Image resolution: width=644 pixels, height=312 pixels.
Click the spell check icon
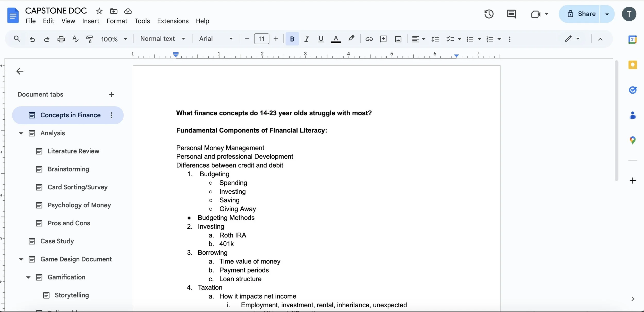[75, 39]
